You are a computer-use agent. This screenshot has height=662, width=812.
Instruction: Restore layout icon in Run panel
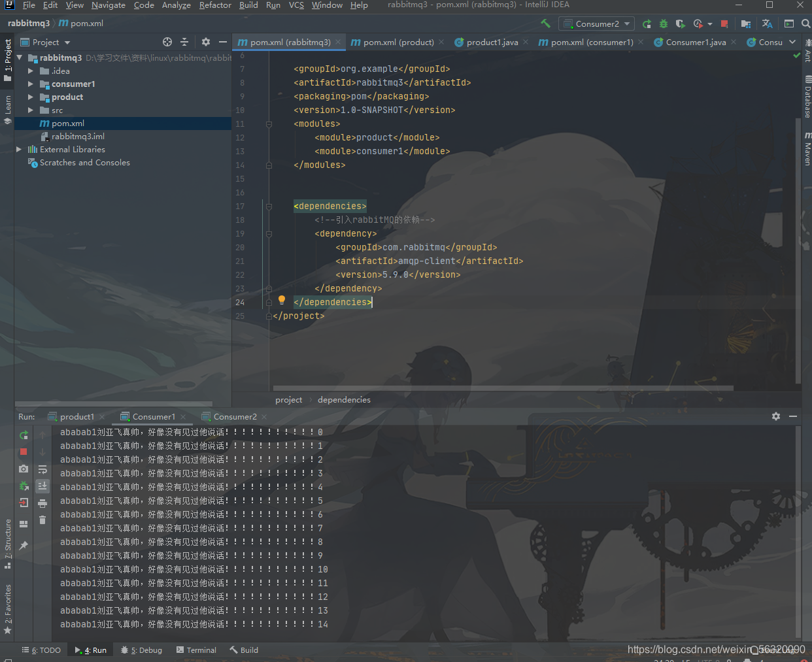[24, 524]
